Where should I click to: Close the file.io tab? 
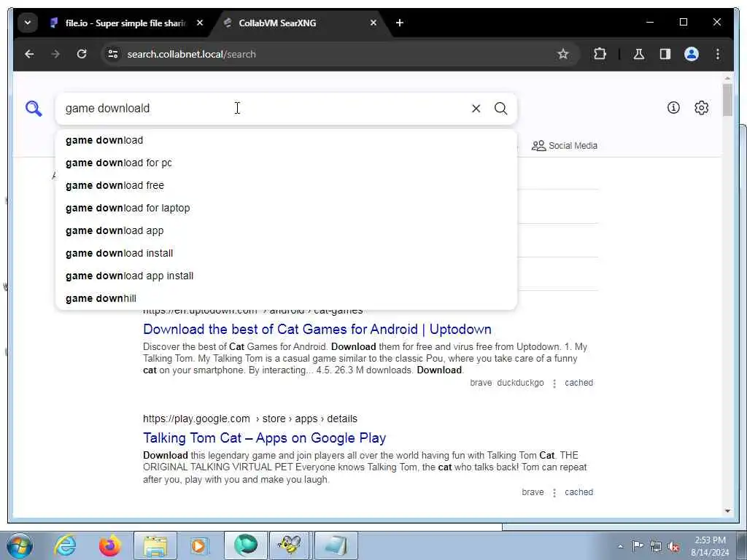tap(200, 23)
